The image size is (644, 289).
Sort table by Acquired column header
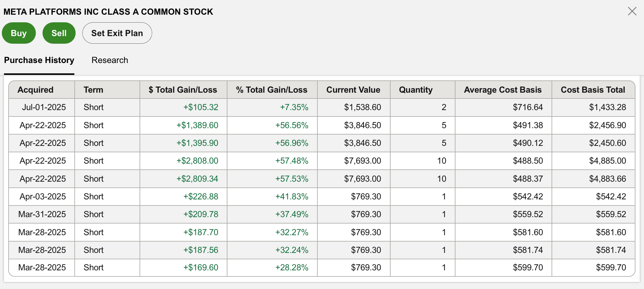point(36,90)
